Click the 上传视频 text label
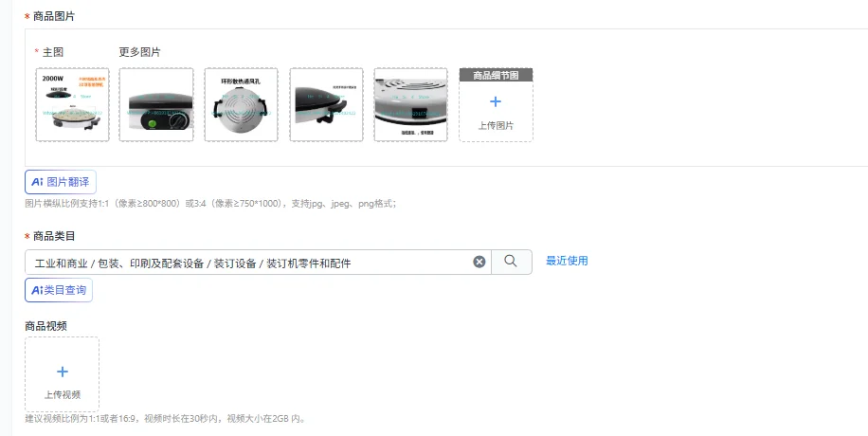This screenshot has width=868, height=436. (62, 394)
